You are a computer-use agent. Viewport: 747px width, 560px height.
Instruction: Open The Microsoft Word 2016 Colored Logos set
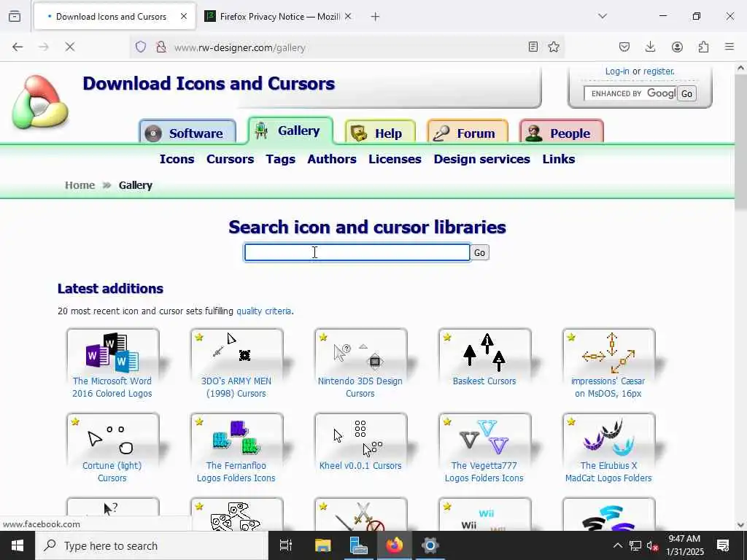point(112,364)
